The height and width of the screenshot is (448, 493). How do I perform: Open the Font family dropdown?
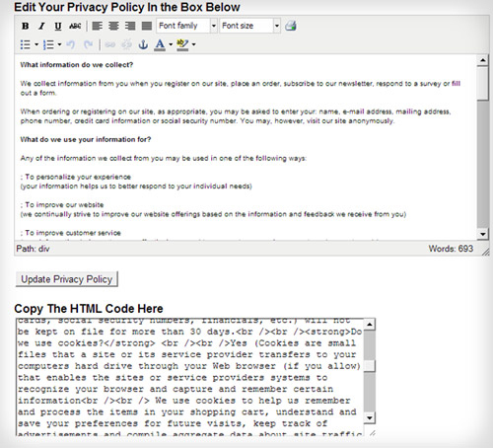tap(186, 26)
